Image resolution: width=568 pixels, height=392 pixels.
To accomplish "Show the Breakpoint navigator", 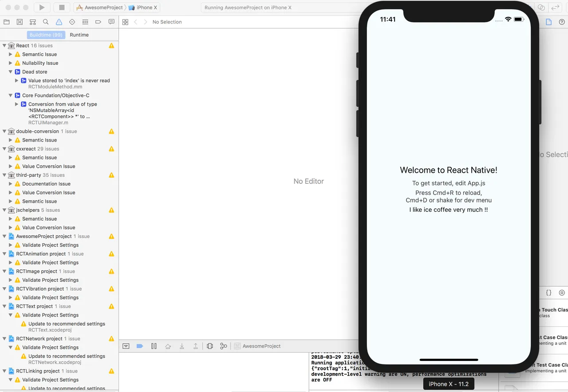I will [x=98, y=22].
